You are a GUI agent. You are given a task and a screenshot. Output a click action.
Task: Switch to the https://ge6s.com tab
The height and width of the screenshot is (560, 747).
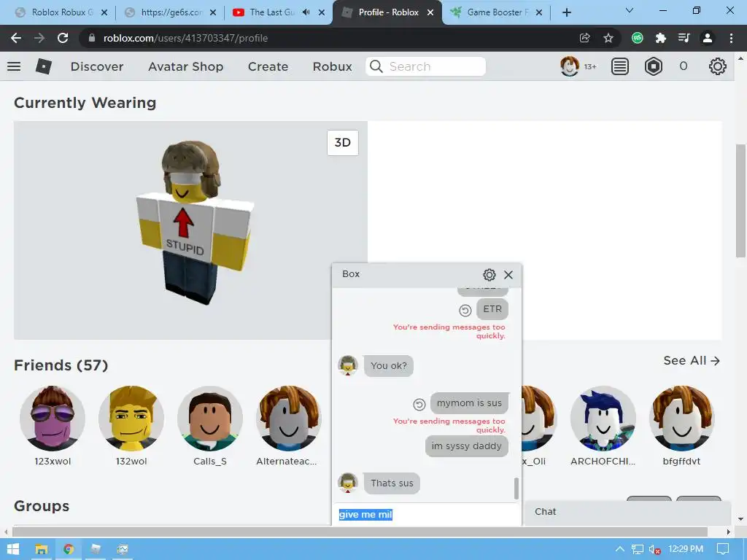[x=171, y=12]
